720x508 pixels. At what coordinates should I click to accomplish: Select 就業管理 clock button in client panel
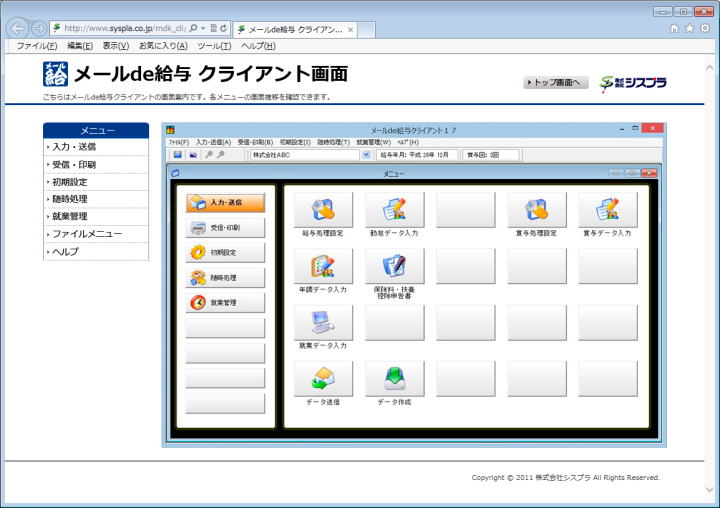(x=225, y=303)
